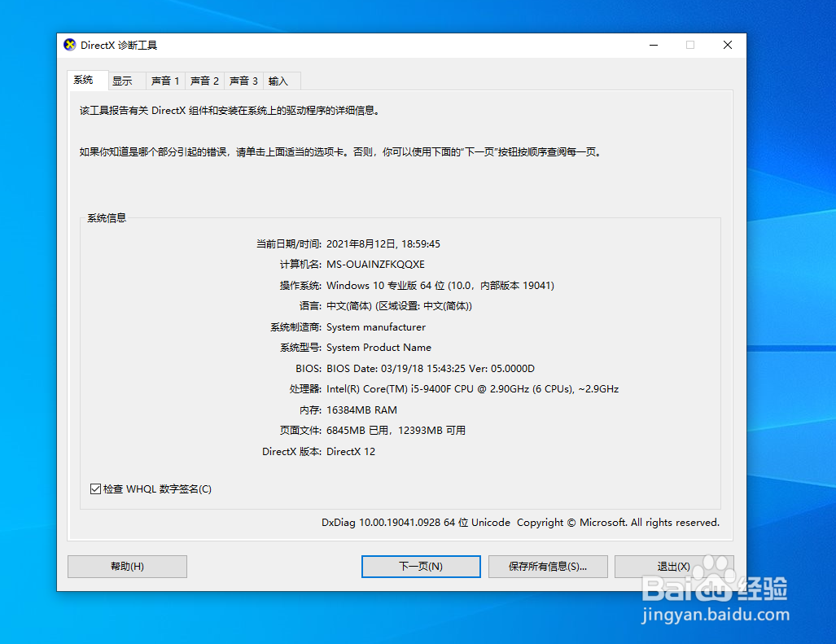Click the System manufacturer value

[376, 326]
